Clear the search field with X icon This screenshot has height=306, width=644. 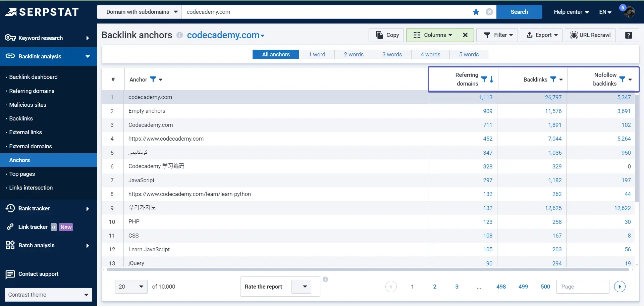[489, 12]
